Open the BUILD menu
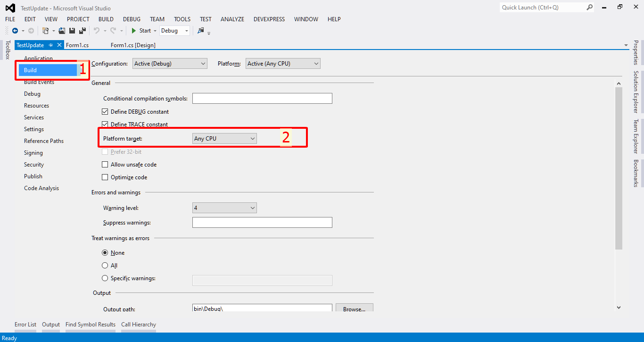This screenshot has width=644, height=342. pos(106,19)
